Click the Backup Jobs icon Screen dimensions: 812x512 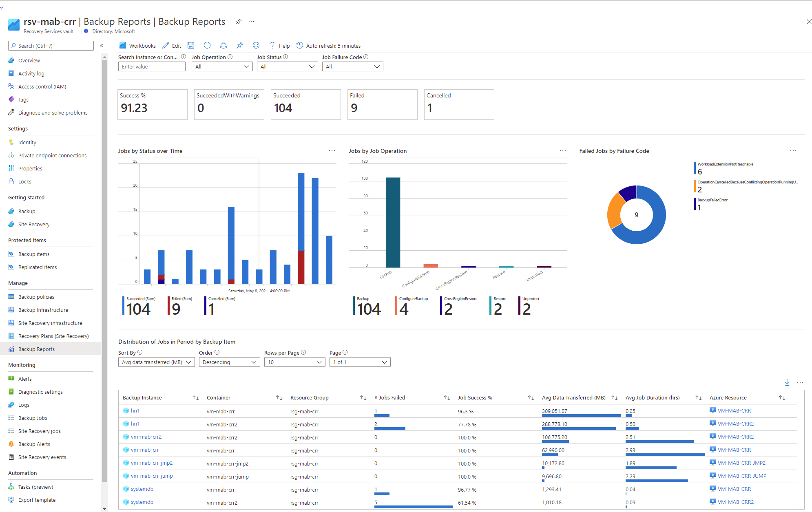tap(11, 417)
